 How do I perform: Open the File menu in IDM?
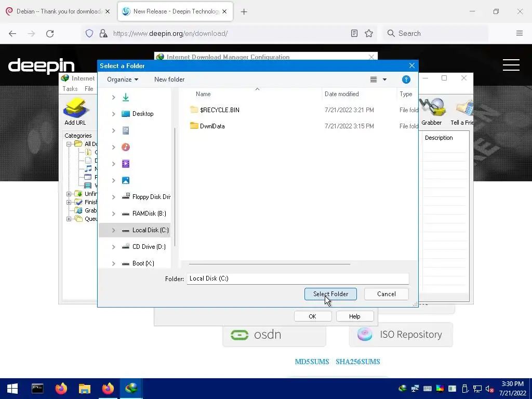(x=89, y=89)
